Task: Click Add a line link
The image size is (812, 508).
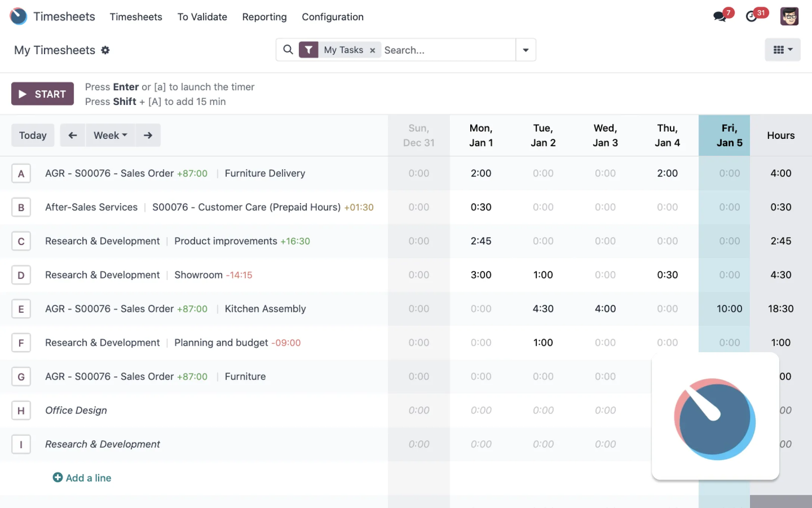Action: pos(82,478)
